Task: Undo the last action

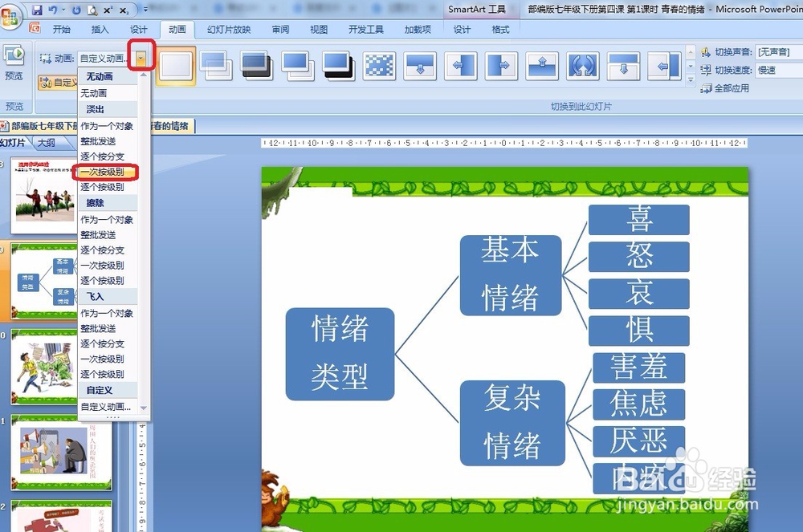Action: (52, 10)
